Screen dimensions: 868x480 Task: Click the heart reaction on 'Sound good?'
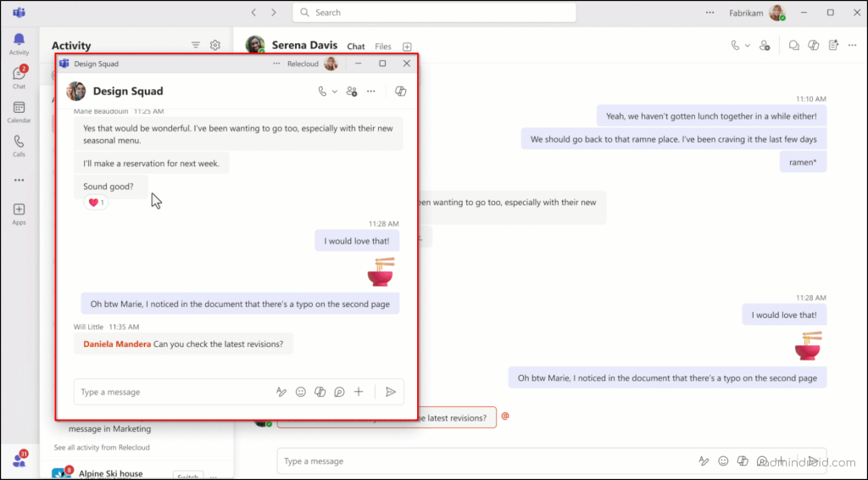coord(96,203)
